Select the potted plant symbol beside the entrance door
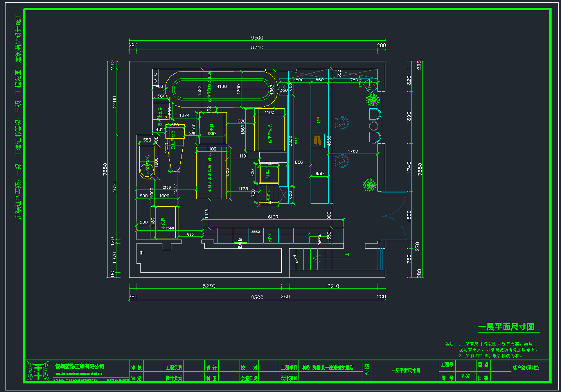The image size is (561, 392). (x=369, y=185)
